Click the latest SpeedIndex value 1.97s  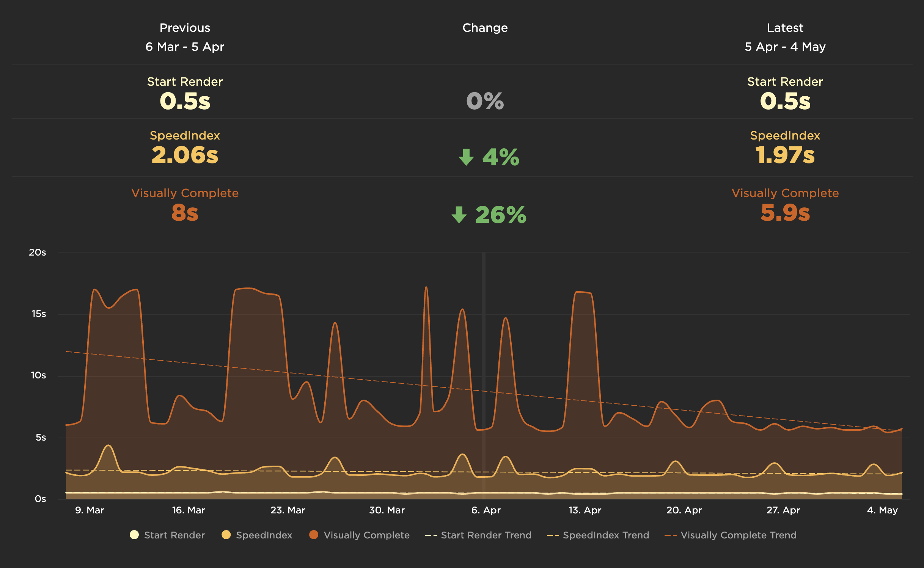click(x=785, y=155)
